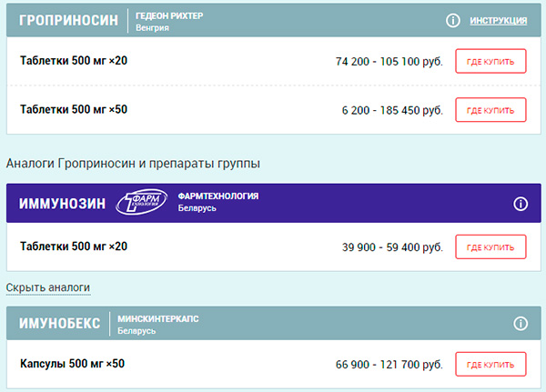
Task: Select Капсулы 500 мг ×50 item
Action: pos(72,364)
